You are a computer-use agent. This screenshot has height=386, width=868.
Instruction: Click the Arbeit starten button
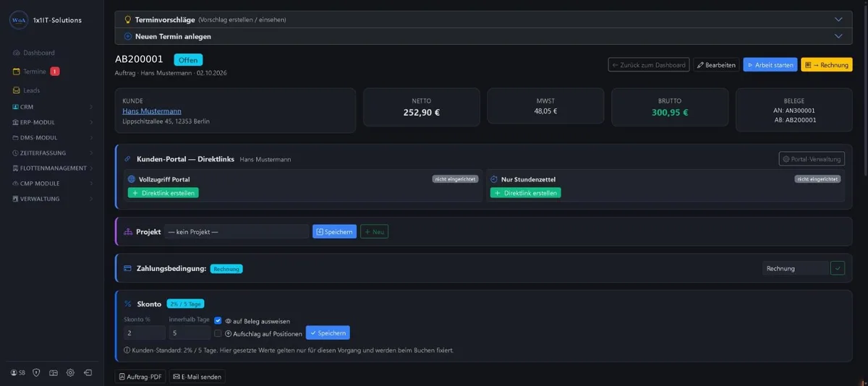tap(770, 65)
